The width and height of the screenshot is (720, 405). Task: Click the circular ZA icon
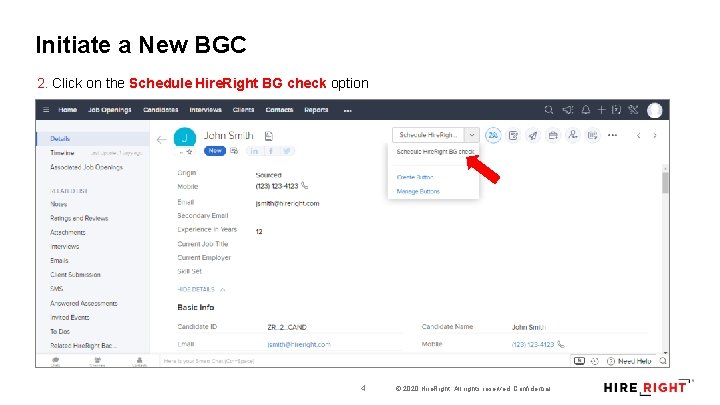pos(493,135)
